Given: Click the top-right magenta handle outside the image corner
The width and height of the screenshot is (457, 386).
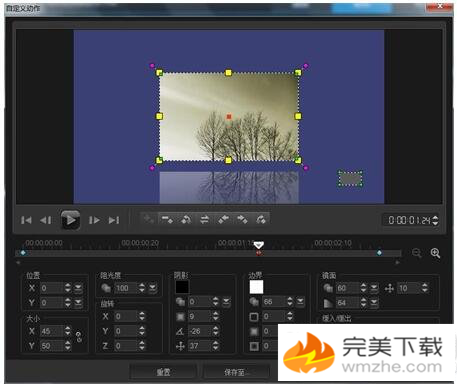Looking at the screenshot, I should click(x=306, y=66).
